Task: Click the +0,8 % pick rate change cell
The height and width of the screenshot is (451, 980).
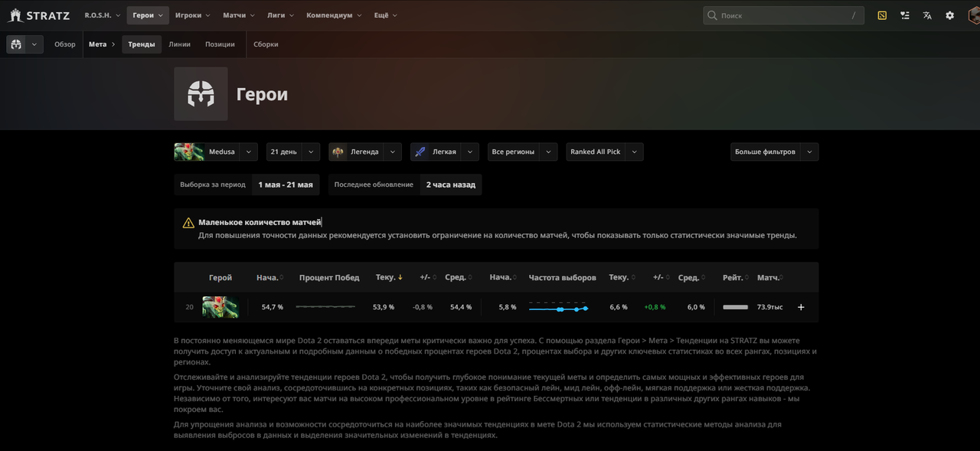Action: coord(655,307)
